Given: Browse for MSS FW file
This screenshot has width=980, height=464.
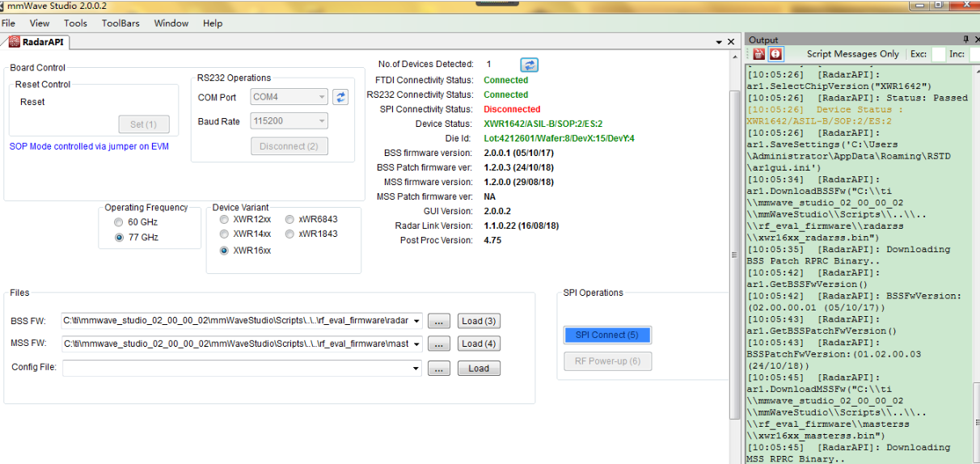Looking at the screenshot, I should click(438, 344).
